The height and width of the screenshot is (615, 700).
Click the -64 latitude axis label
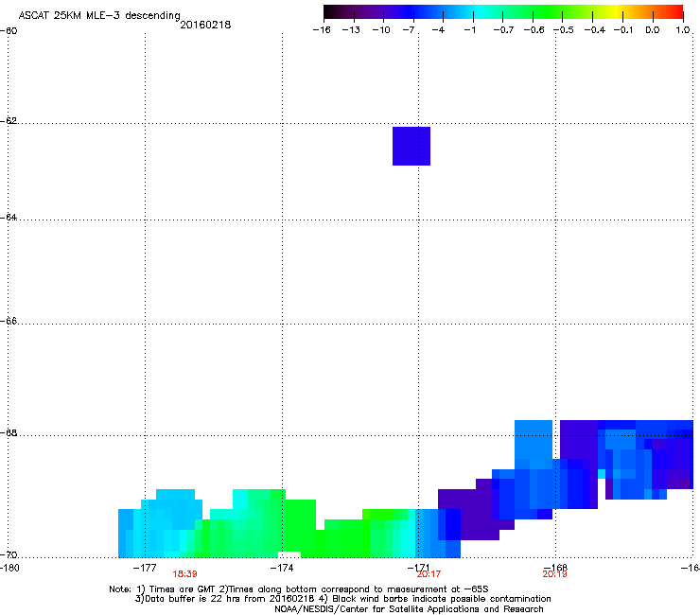(9, 217)
